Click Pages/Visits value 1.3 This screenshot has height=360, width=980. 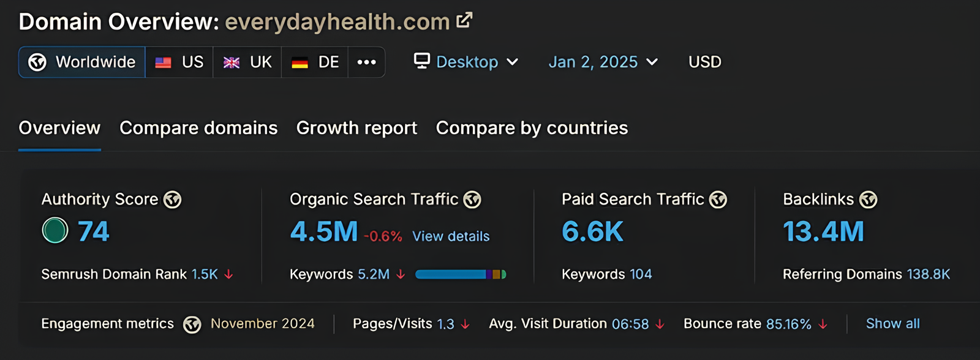pos(445,324)
